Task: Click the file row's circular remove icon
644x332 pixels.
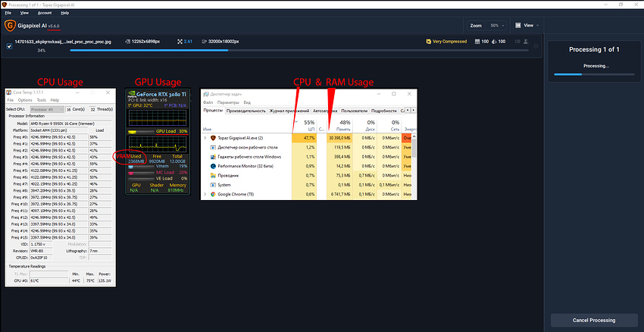Action: (536, 46)
